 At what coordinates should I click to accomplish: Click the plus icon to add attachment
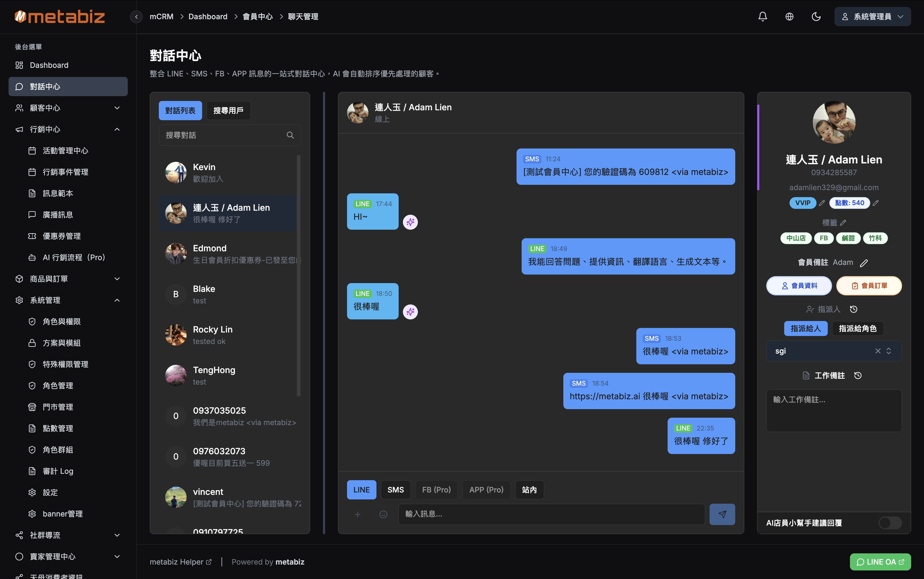[357, 514]
